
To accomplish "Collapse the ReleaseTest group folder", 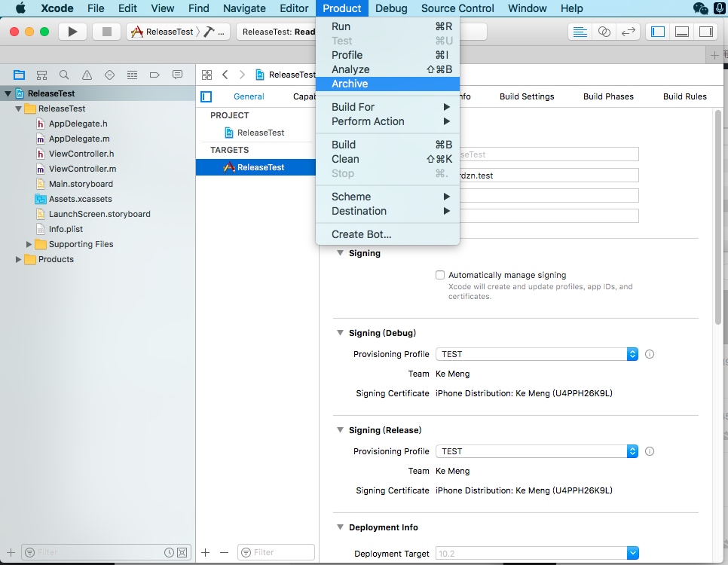I will click(x=18, y=108).
